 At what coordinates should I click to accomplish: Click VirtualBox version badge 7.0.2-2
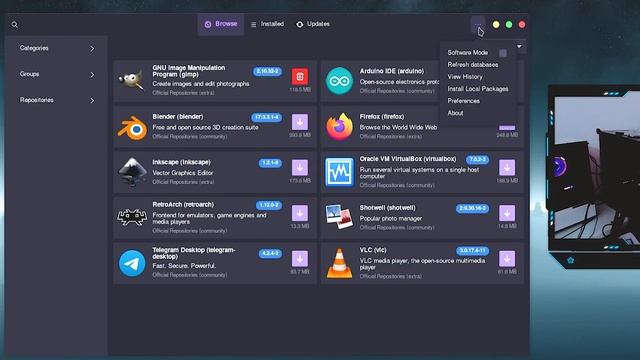478,159
